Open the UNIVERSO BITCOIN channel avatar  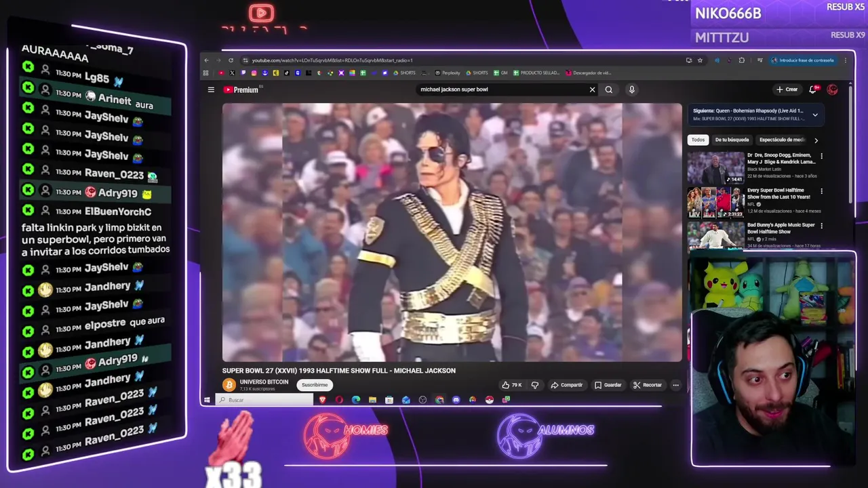pyautogui.click(x=229, y=385)
